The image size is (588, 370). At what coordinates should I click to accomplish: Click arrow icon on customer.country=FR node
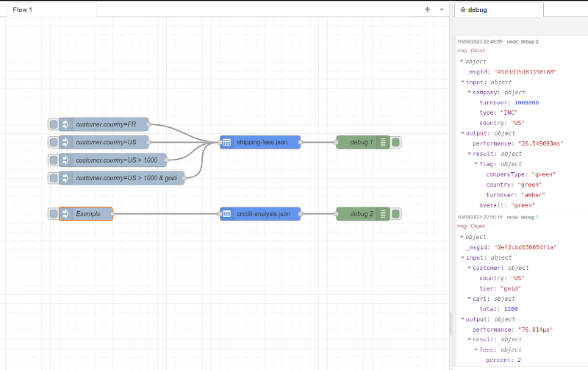coord(65,124)
